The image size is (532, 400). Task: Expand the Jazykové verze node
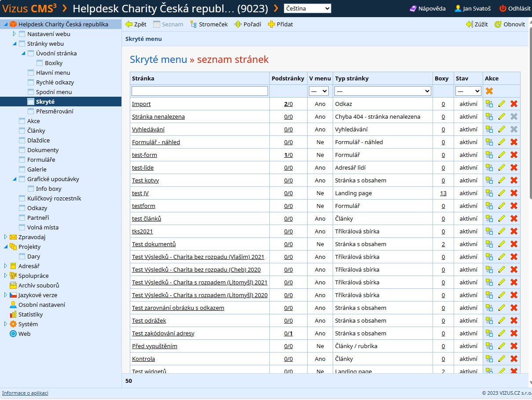coord(5,295)
